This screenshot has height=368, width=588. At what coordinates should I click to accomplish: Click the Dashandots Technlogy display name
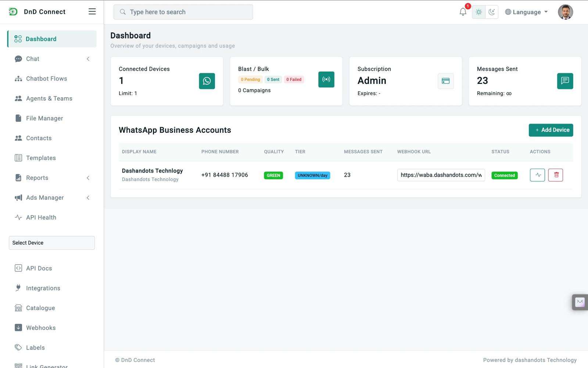[153, 171]
